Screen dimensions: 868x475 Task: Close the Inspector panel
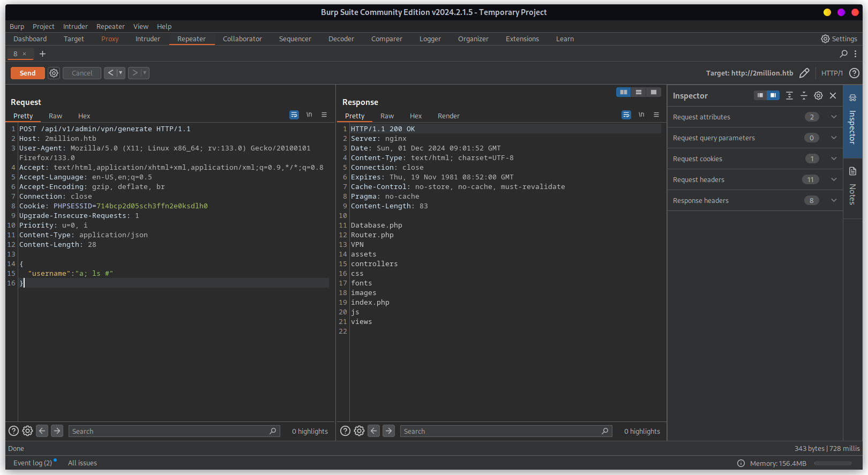pos(833,95)
